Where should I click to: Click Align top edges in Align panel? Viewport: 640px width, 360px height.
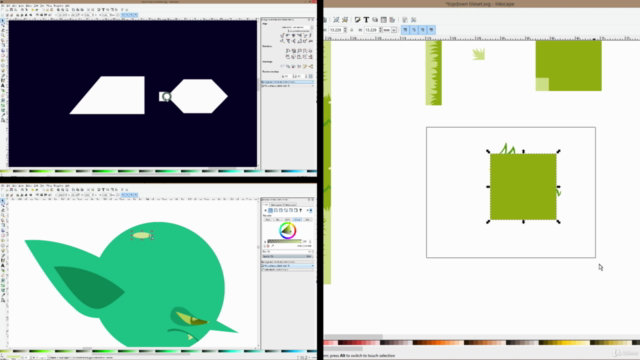coord(287,41)
